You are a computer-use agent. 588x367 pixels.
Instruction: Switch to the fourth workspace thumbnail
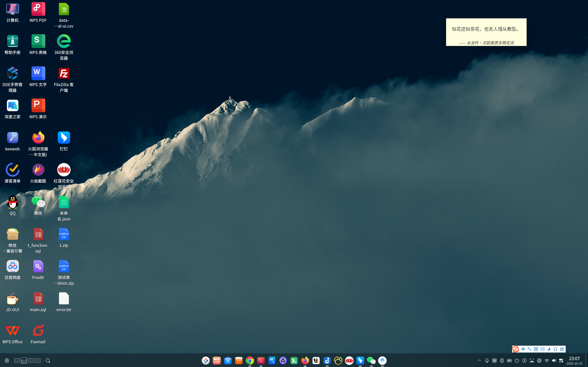coord(38,360)
